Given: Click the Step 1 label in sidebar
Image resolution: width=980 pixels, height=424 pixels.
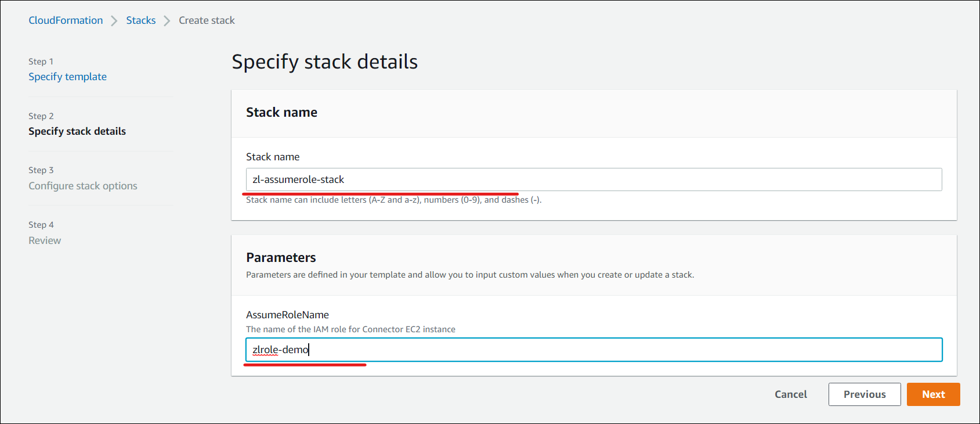Looking at the screenshot, I should (41, 62).
